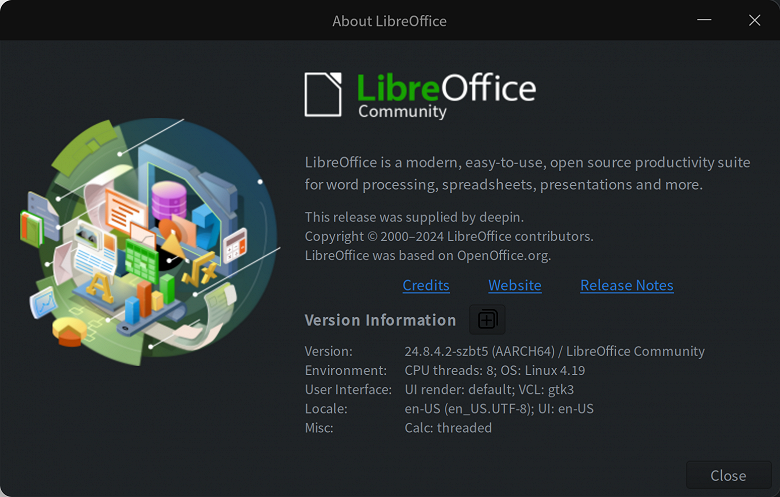Click the calculator icon in the illustration
The image size is (780, 497).
tap(235, 242)
